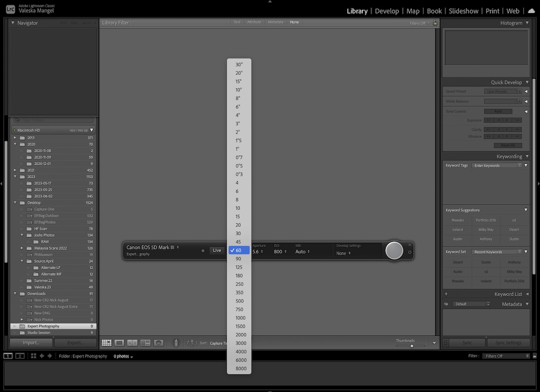The height and width of the screenshot is (392, 540).
Task: Select the People view icon
Action: 158,342
